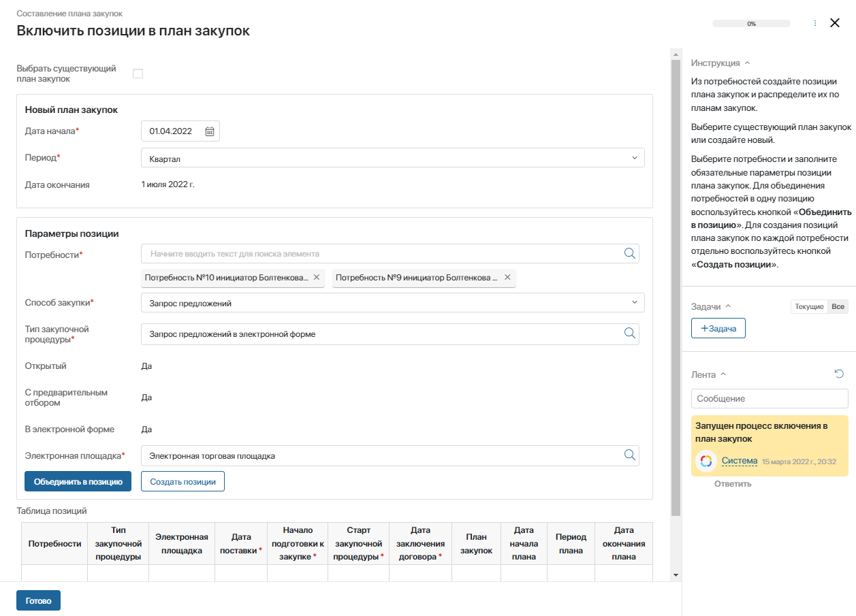
Task: Click the Система author link
Action: (x=739, y=461)
